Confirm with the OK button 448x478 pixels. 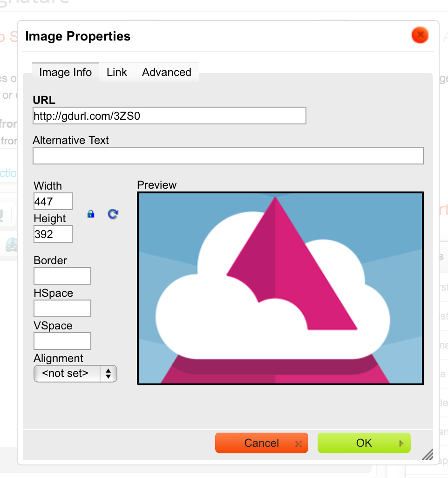[x=364, y=443]
